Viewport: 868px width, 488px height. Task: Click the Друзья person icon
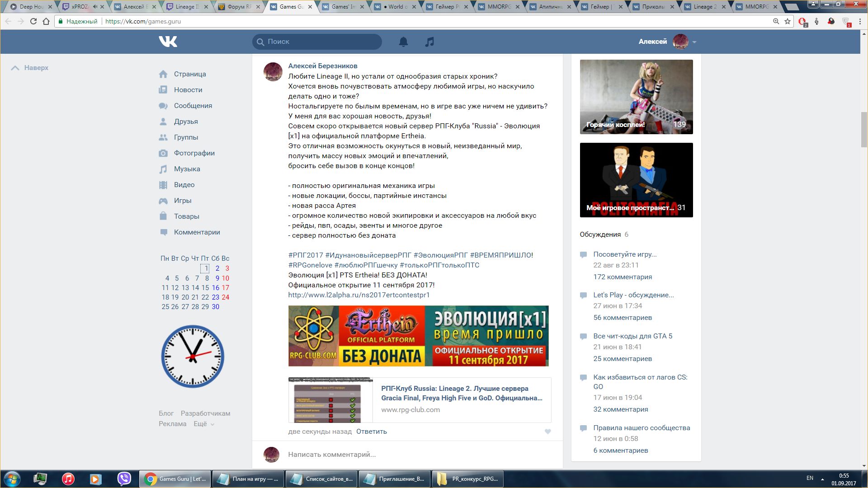pyautogui.click(x=163, y=122)
